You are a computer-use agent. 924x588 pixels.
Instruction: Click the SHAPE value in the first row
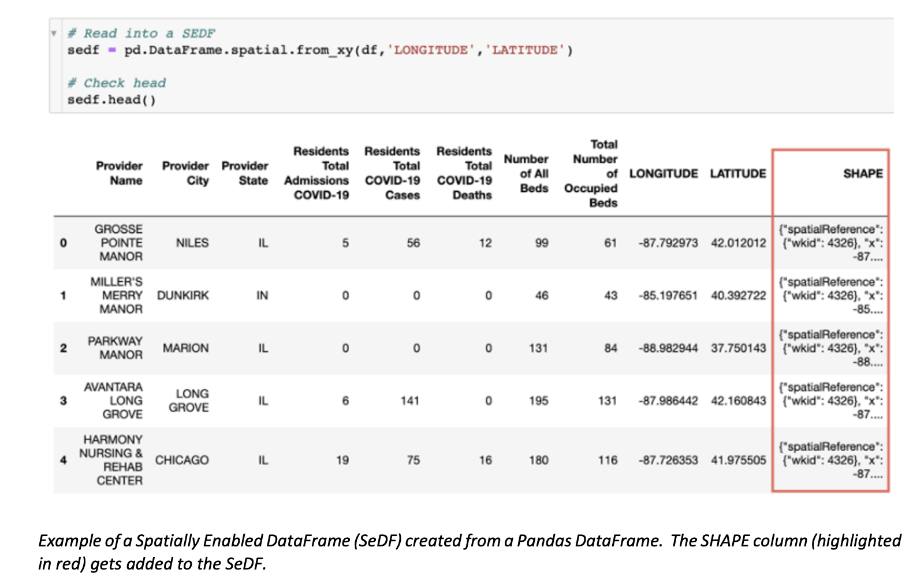831,243
